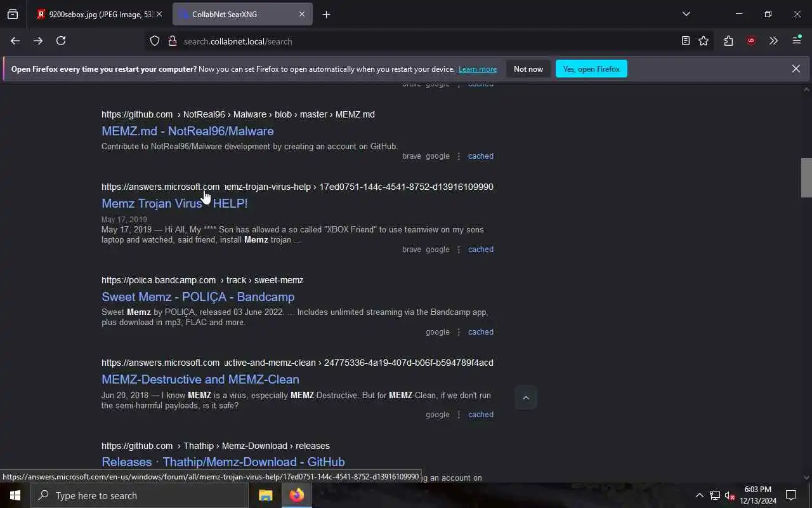The image size is (812, 508).
Task: Click the Type here to search box
Action: click(x=140, y=495)
